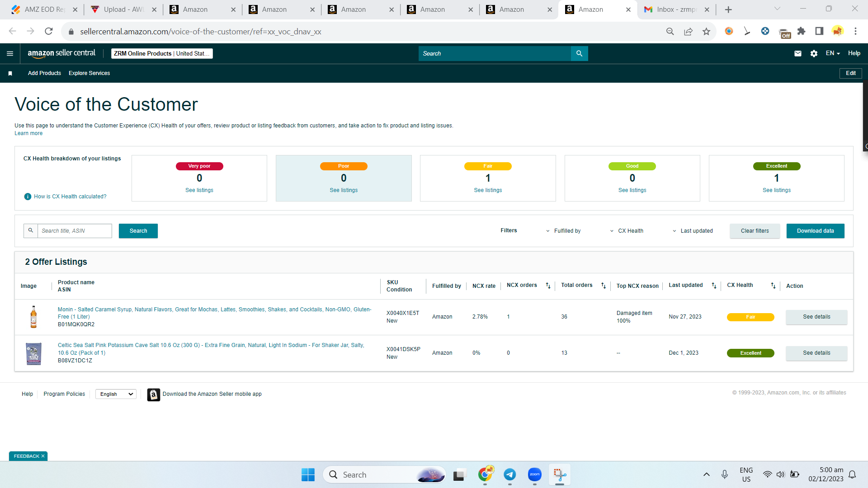The height and width of the screenshot is (488, 868).
Task: Click Download data button
Action: coord(816,231)
